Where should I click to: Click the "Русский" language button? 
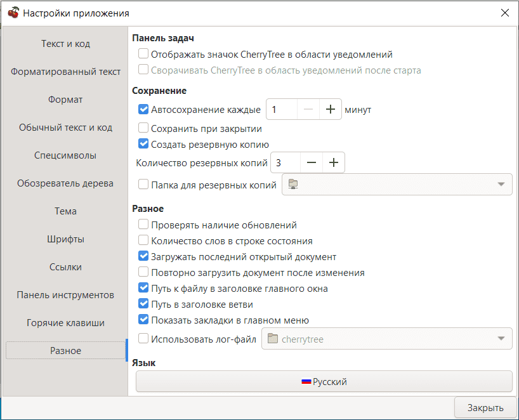(x=324, y=382)
